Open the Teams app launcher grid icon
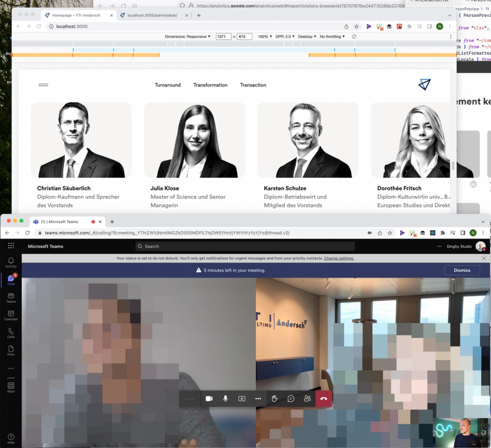Image resolution: width=491 pixels, height=448 pixels. tap(11, 246)
